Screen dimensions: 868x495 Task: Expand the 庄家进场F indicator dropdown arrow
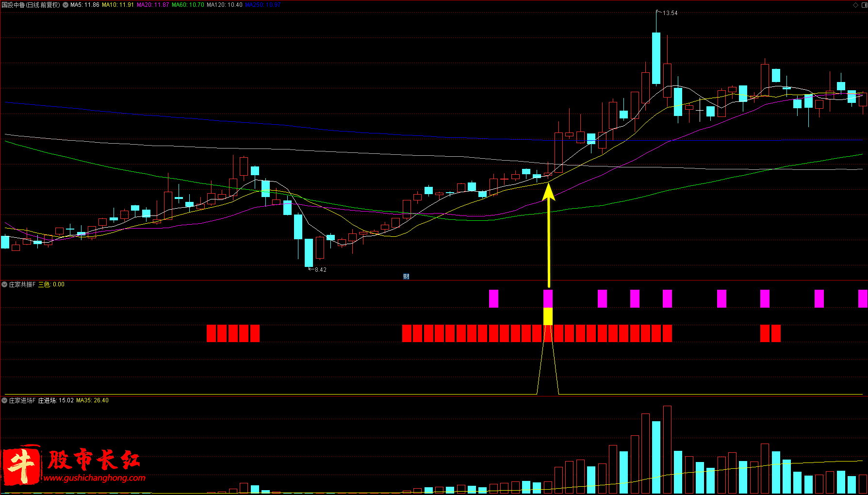pos(4,400)
